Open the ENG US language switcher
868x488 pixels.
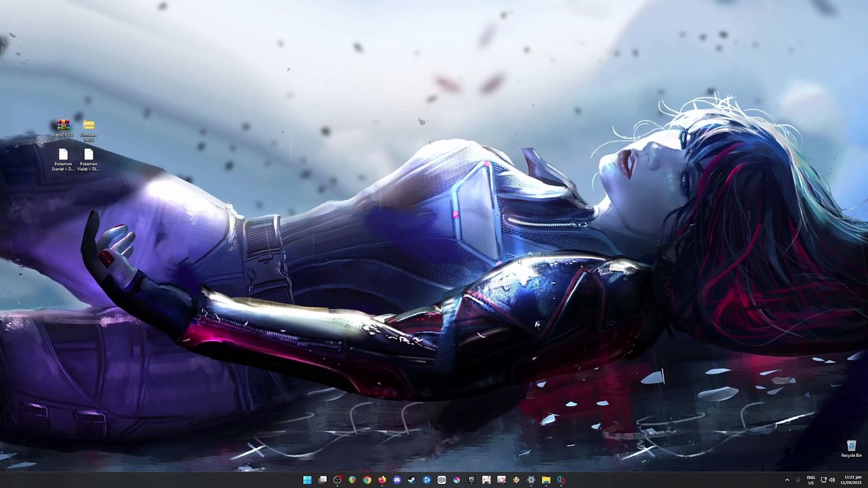pyautogui.click(x=811, y=480)
